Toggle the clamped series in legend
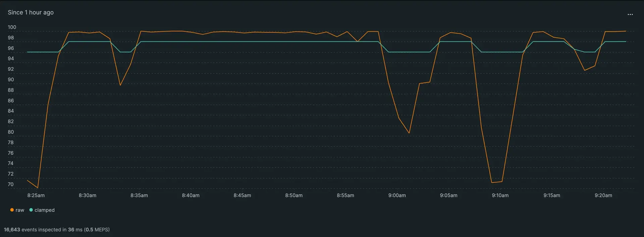This screenshot has height=237, width=644. pos(44,210)
